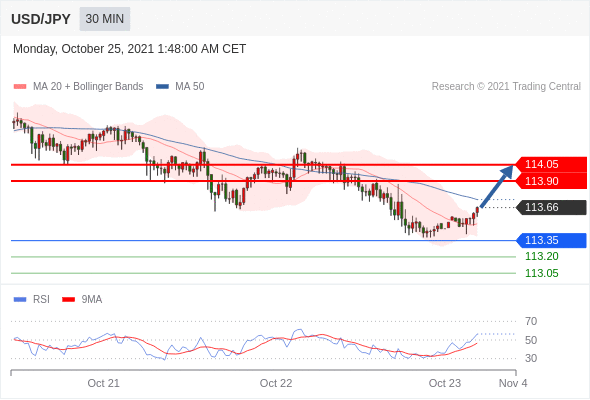Image resolution: width=590 pixels, height=400 pixels.
Task: Click the 113.20 green support label
Action: coord(542,257)
